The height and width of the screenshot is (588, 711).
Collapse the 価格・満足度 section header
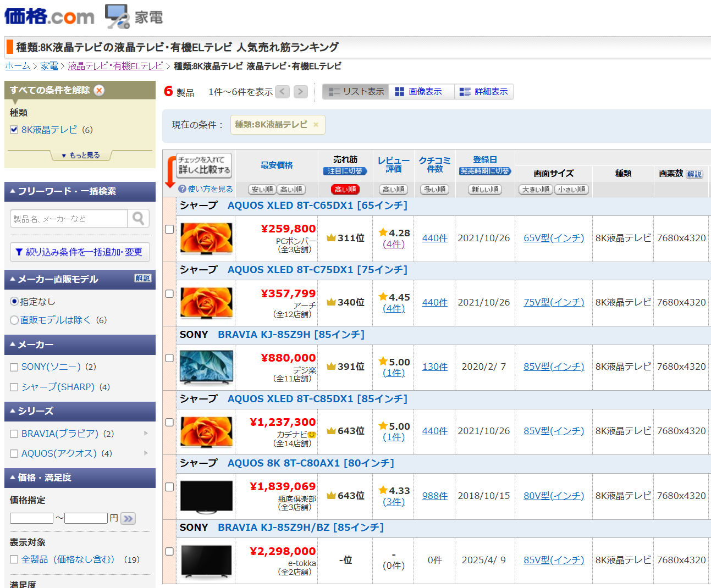pos(80,478)
